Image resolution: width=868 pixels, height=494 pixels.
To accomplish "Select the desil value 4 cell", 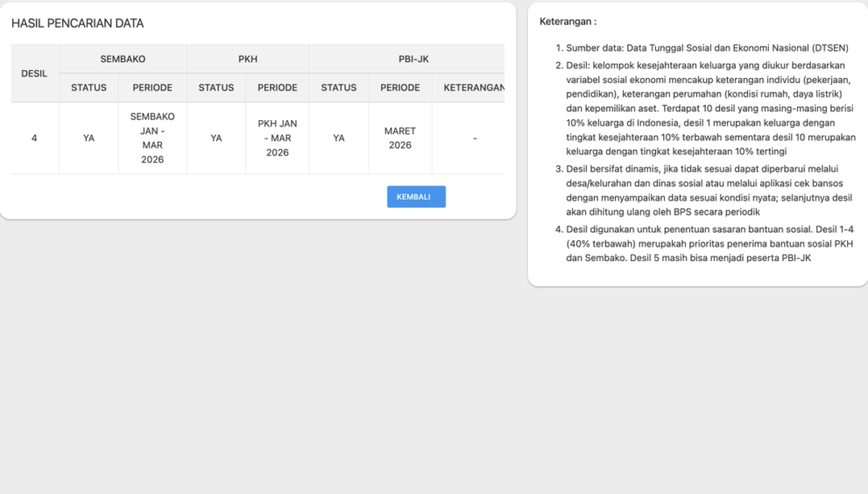I will click(x=34, y=138).
